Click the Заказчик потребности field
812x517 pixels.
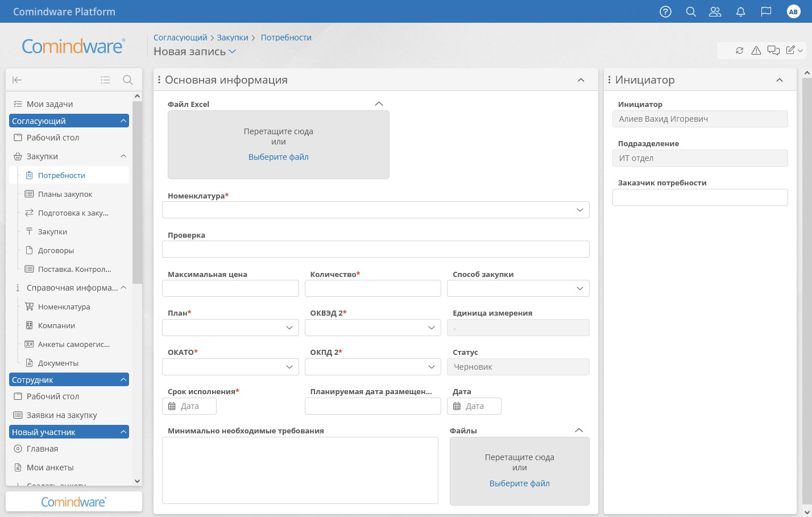pos(700,197)
